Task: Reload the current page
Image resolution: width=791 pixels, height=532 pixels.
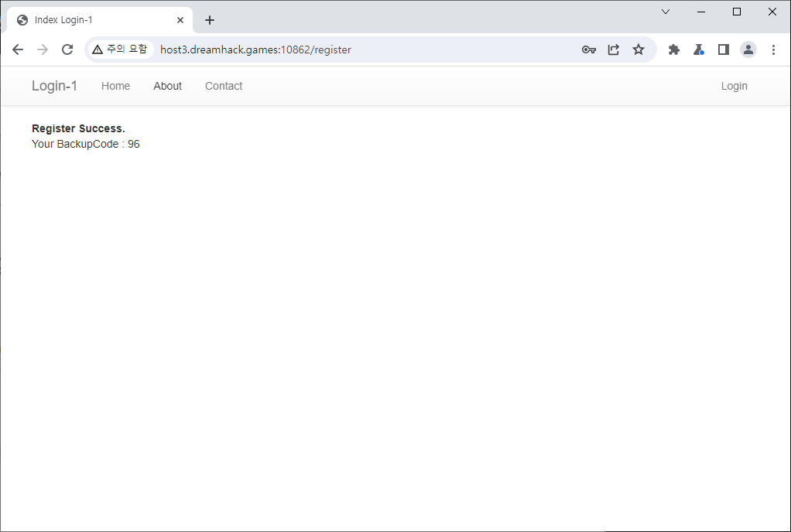Action: coord(67,49)
